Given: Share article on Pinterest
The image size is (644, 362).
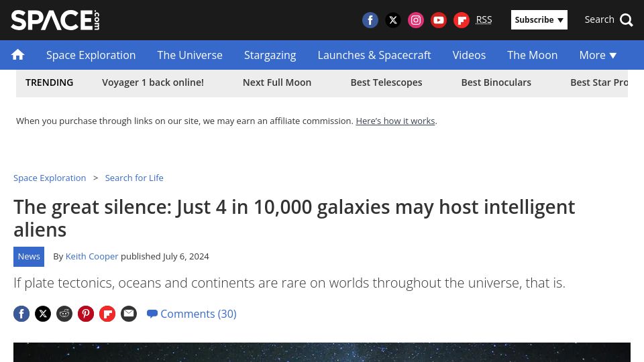Looking at the screenshot, I should (86, 314).
